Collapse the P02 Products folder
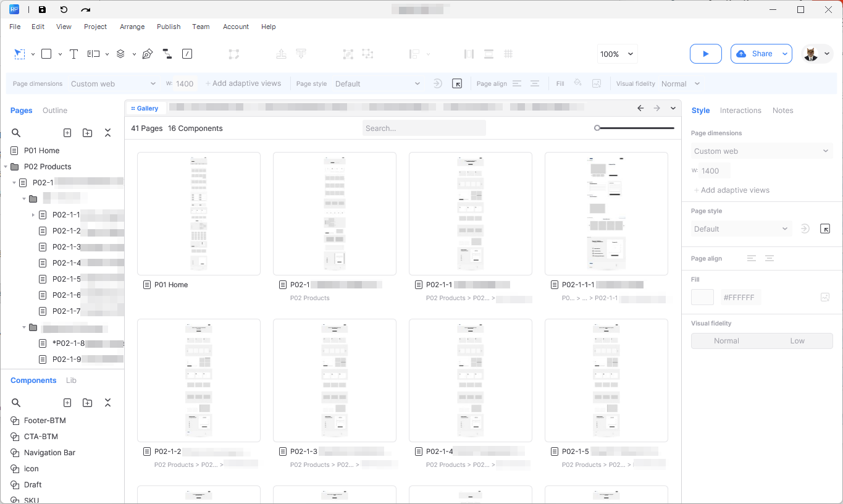Screen dimensions: 843x504 pos(6,167)
